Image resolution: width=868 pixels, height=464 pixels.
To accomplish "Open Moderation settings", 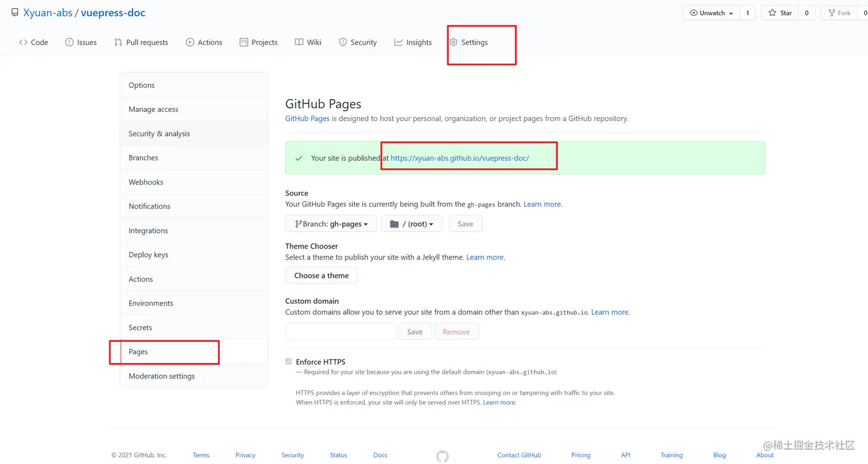I will 194,376.
